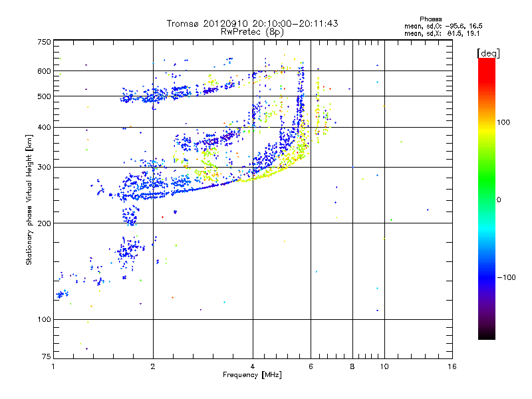Click the colorbar tick label '100'
532x399 pixels.
click(x=503, y=122)
